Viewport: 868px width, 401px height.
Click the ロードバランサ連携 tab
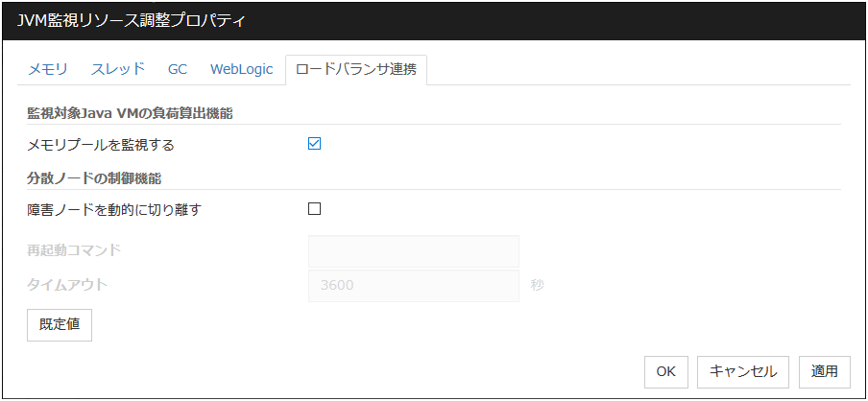(x=356, y=69)
